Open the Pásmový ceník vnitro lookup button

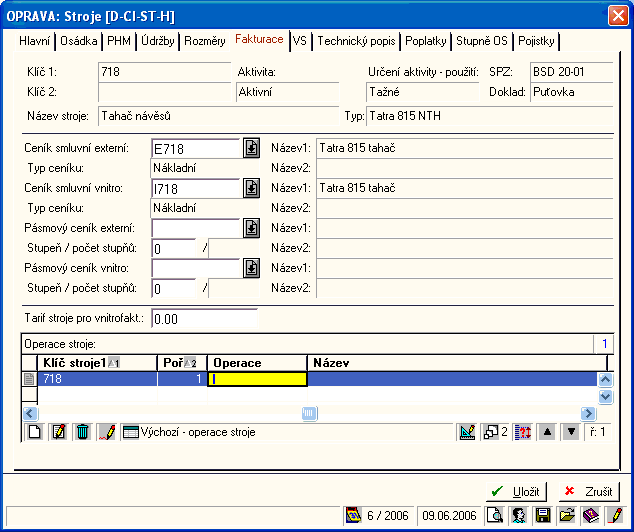251,268
